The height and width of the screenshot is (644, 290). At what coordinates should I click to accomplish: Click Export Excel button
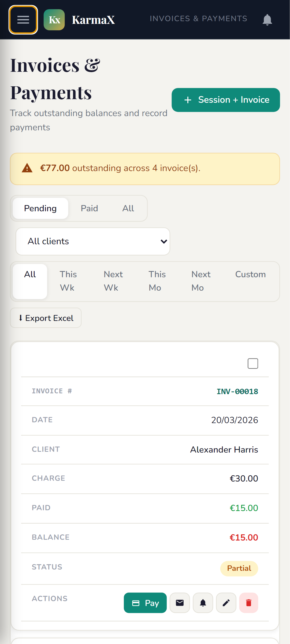pyautogui.click(x=46, y=318)
